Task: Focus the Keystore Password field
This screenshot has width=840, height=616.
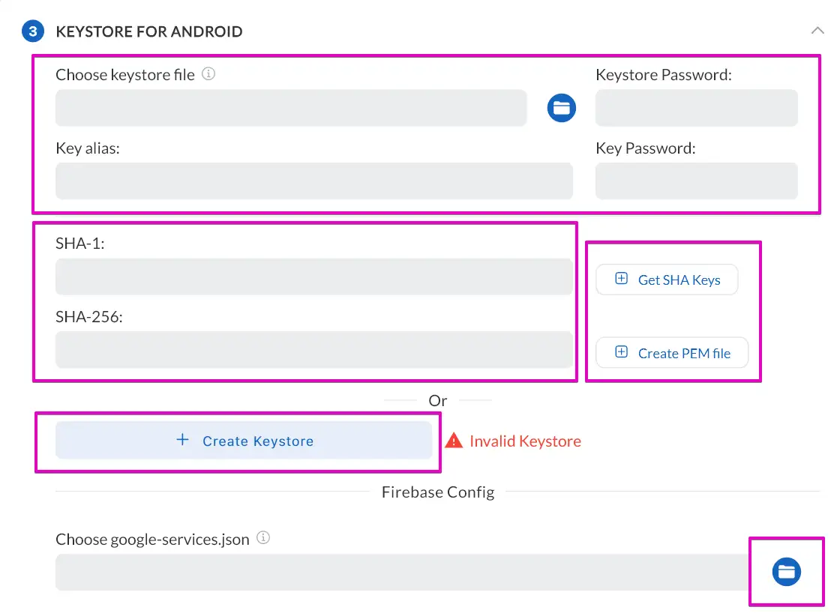Action: 696,108
